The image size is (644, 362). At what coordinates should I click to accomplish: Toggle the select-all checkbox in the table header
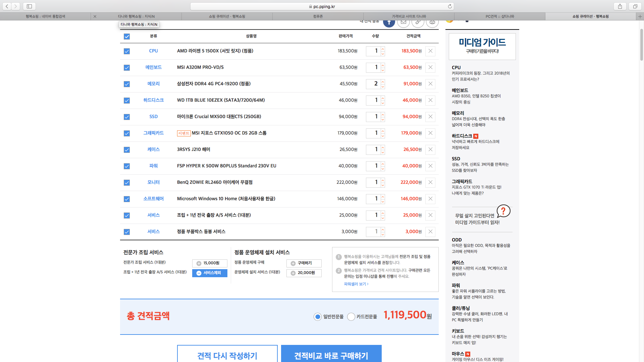(x=127, y=37)
